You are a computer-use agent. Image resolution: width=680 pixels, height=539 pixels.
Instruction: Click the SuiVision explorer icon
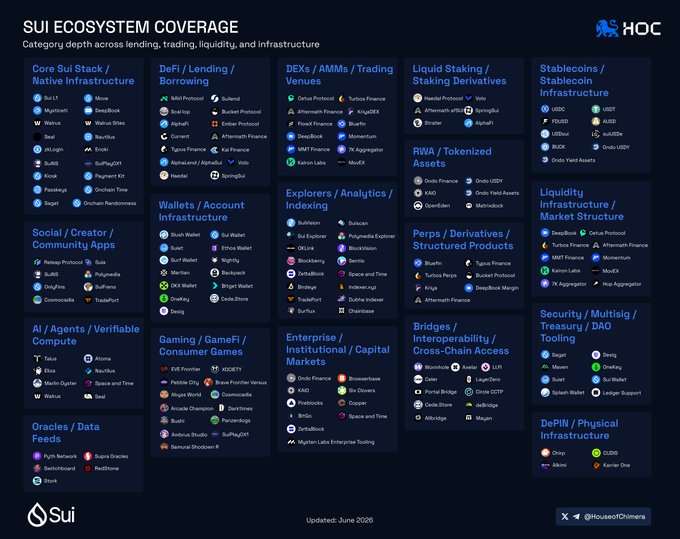click(291, 223)
